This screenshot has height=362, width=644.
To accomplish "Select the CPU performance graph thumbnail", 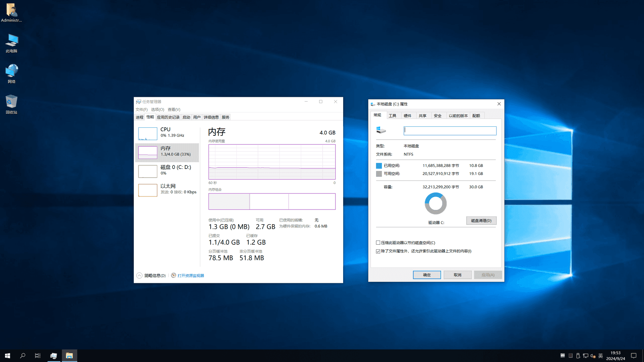I will coord(148,133).
